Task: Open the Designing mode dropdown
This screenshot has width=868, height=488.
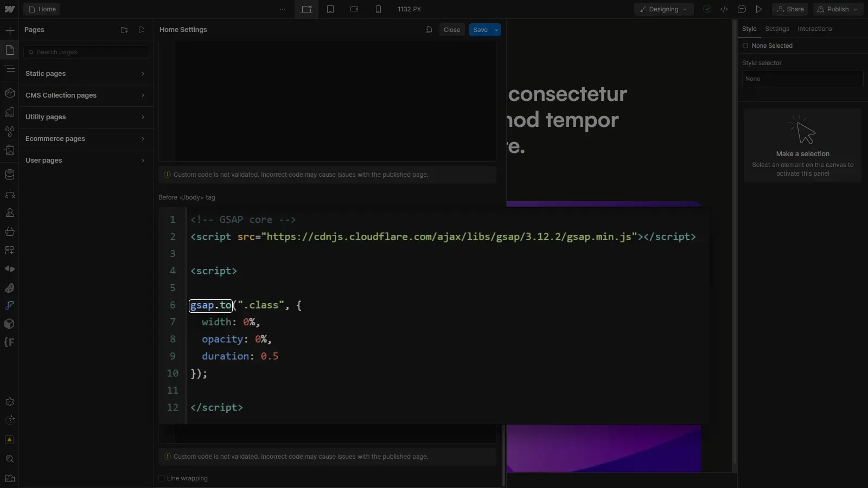Action: click(663, 9)
